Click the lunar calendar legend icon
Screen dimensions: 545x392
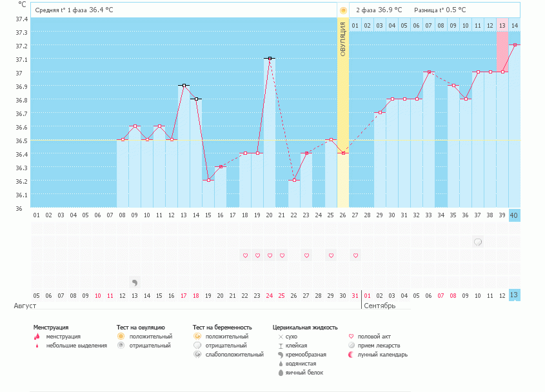[x=351, y=355]
